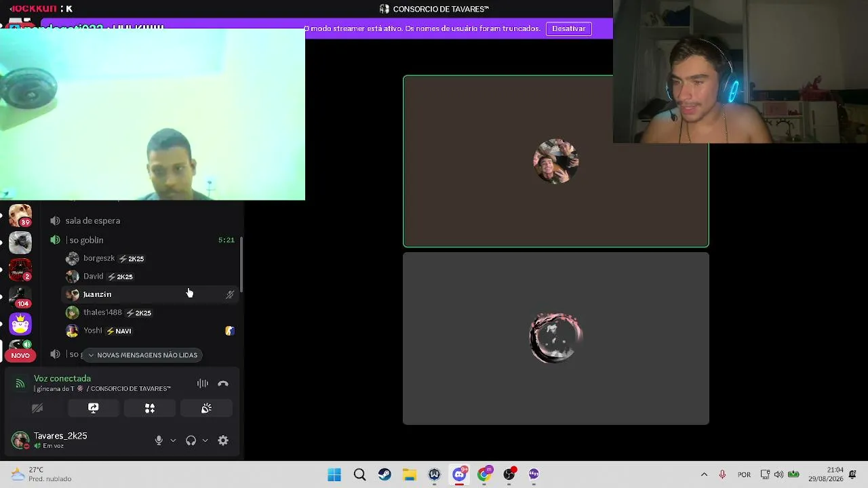868x488 pixels.
Task: Open the volume tray icon
Action: point(778,474)
